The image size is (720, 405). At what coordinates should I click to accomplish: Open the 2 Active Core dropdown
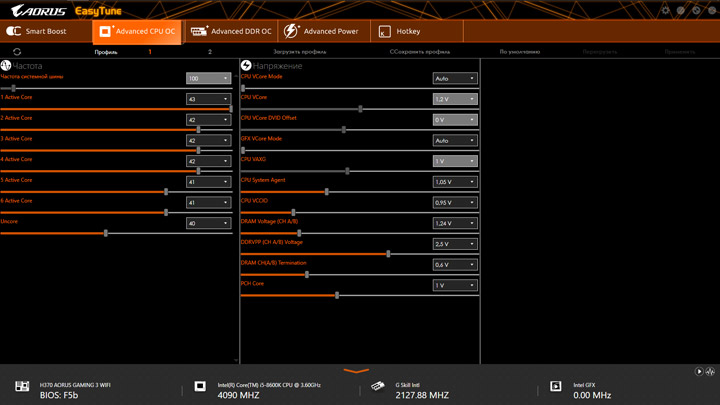[x=208, y=120]
